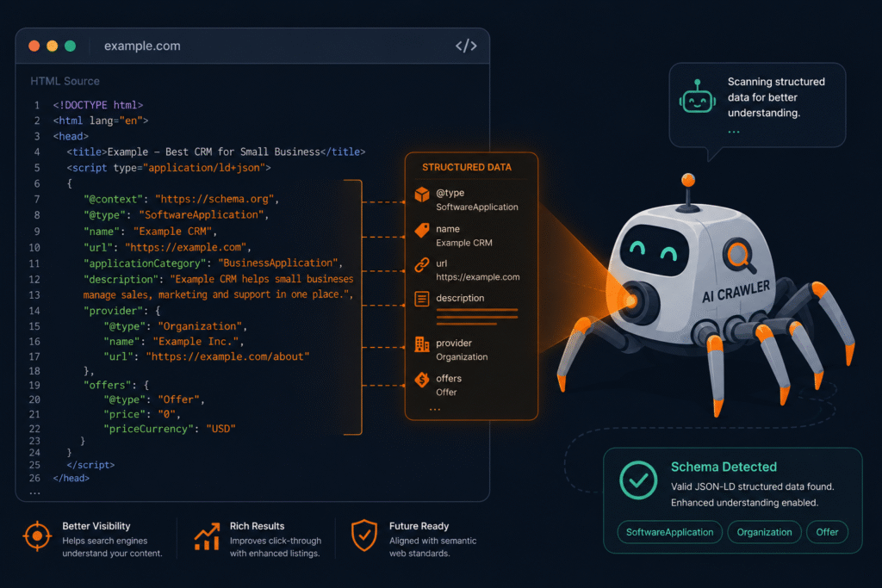The width and height of the screenshot is (882, 588).
Task: Click the <title> line in the source
Action: pos(216,152)
